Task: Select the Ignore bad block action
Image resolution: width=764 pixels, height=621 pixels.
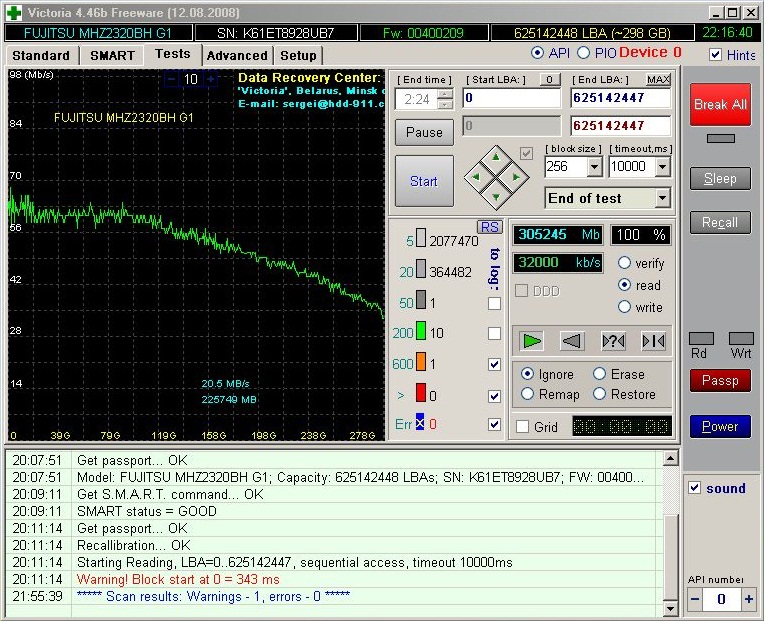Action: coord(527,374)
